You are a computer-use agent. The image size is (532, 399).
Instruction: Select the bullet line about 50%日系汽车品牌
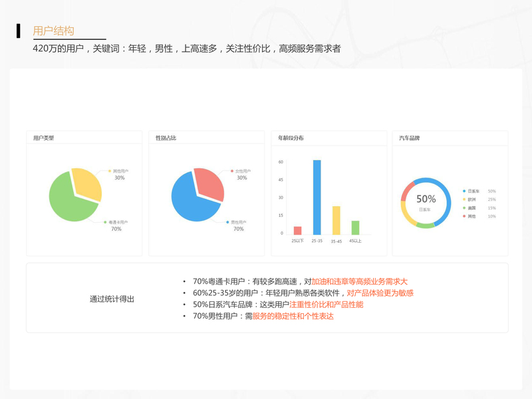tap(278, 305)
